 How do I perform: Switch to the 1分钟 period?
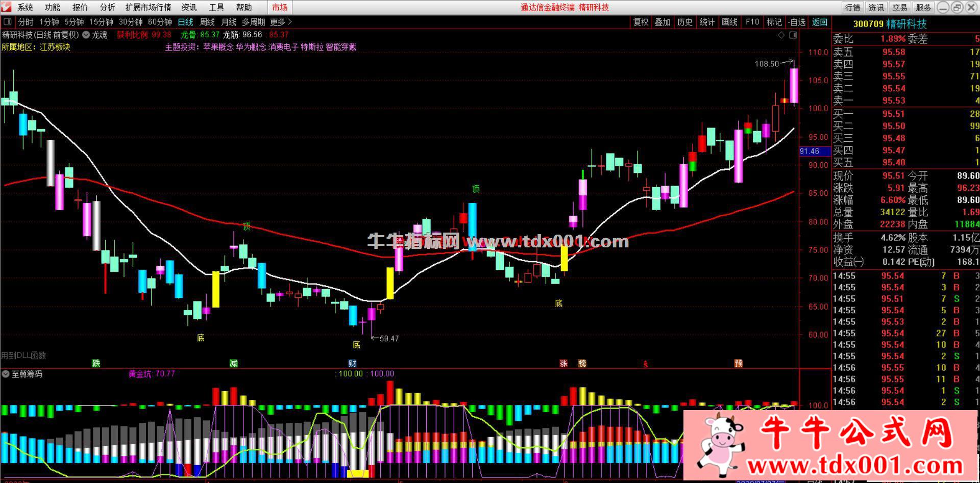coord(49,22)
